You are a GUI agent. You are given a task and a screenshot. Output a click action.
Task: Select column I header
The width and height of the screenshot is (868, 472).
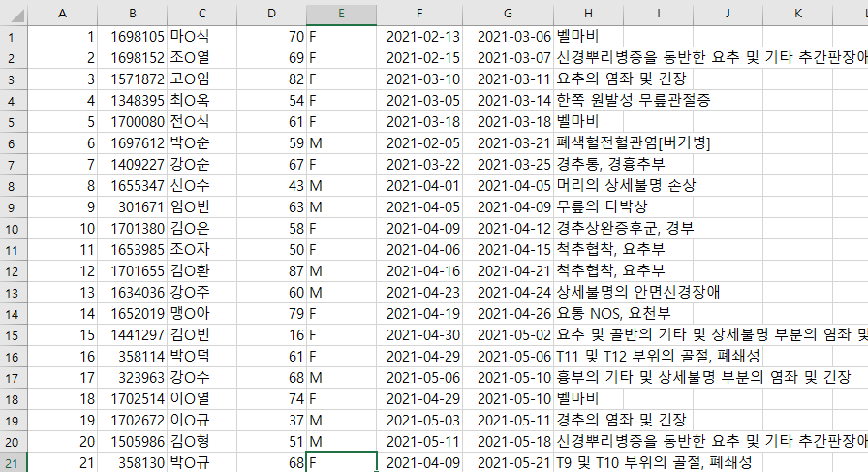pos(658,14)
